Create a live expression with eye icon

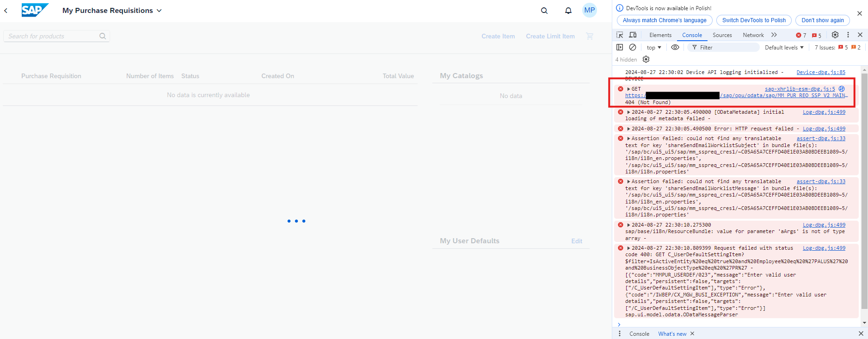[675, 47]
